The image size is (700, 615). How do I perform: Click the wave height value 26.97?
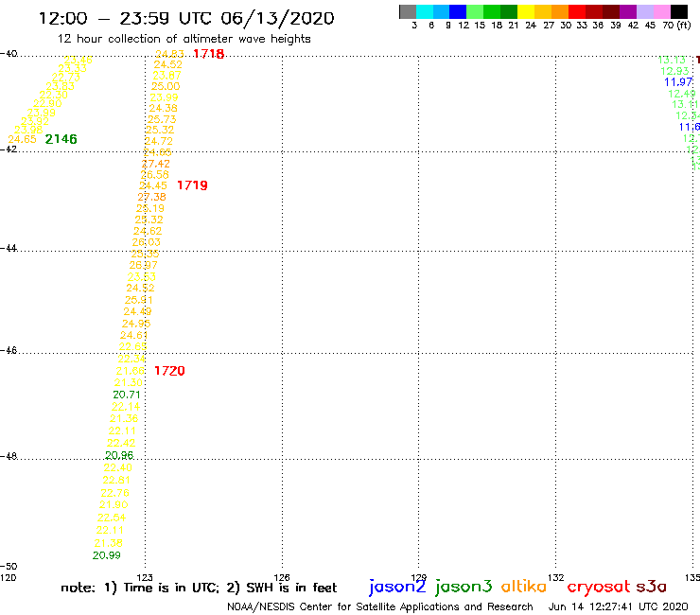point(143,265)
